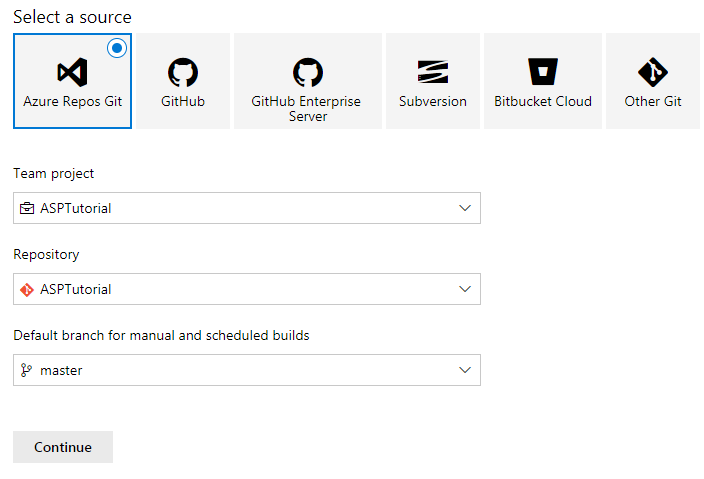The image size is (704, 479).
Task: Click the Continue button
Action: click(63, 447)
